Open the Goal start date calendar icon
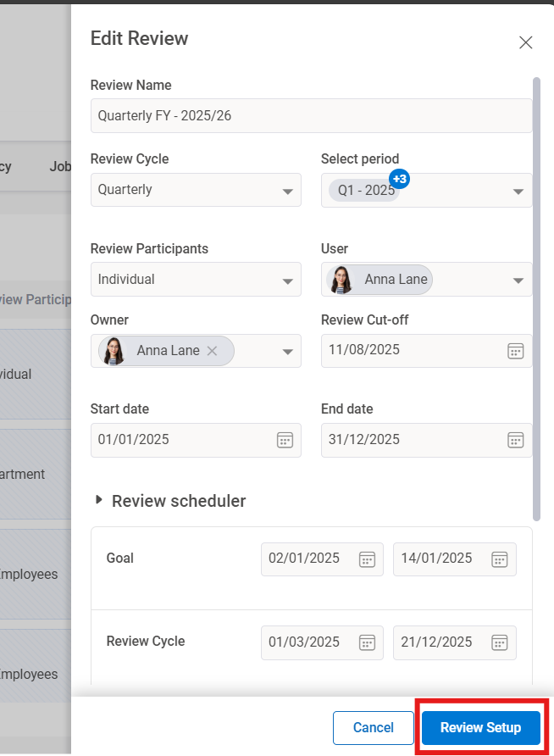This screenshot has width=554, height=756. pyautogui.click(x=367, y=559)
